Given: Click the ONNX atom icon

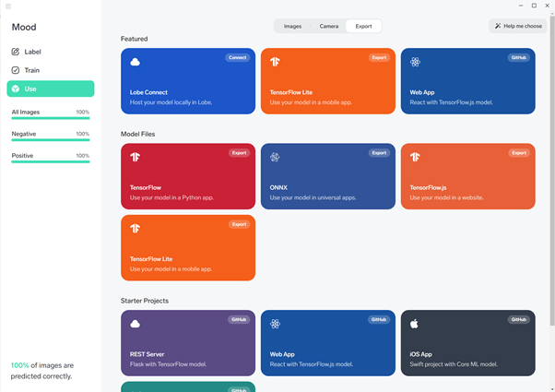Looking at the screenshot, I should [276, 158].
